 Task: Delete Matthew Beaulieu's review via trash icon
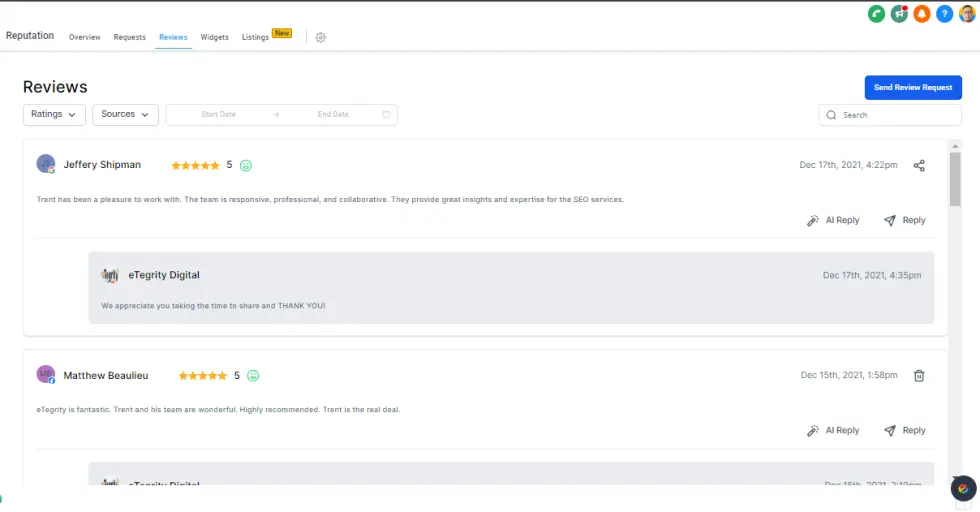[x=919, y=376]
